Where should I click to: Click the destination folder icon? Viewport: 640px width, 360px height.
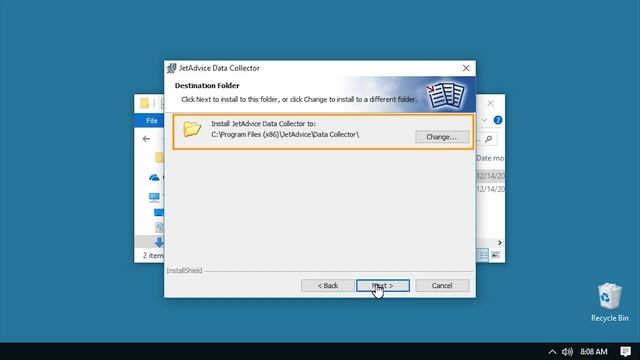(x=191, y=129)
